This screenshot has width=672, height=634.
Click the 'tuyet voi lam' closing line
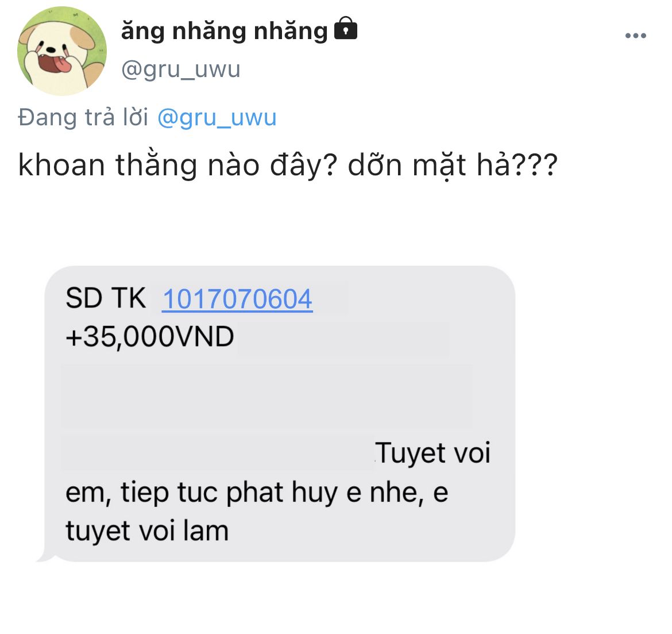pos(147,531)
